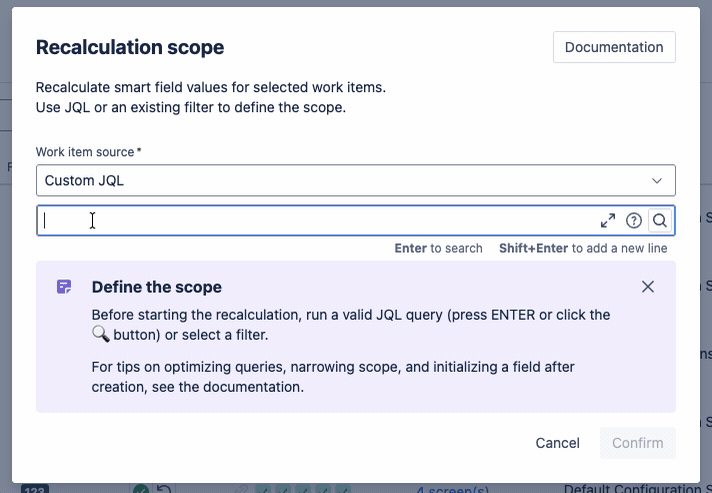Cancel the recalculation dialog

click(x=557, y=443)
